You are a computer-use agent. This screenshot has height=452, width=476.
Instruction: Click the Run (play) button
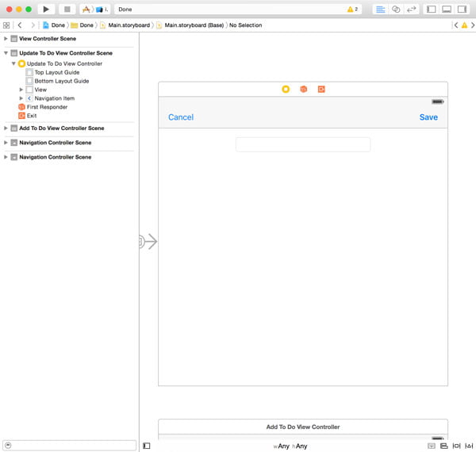(x=46, y=9)
